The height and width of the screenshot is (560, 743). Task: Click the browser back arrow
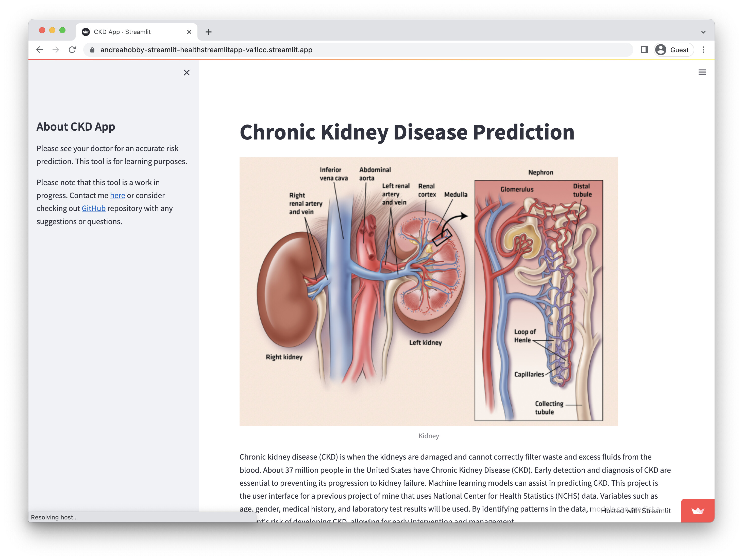point(40,50)
